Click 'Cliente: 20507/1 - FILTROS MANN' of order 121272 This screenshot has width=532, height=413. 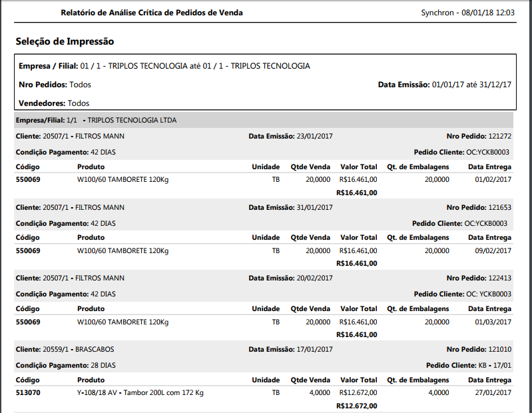[70, 136]
